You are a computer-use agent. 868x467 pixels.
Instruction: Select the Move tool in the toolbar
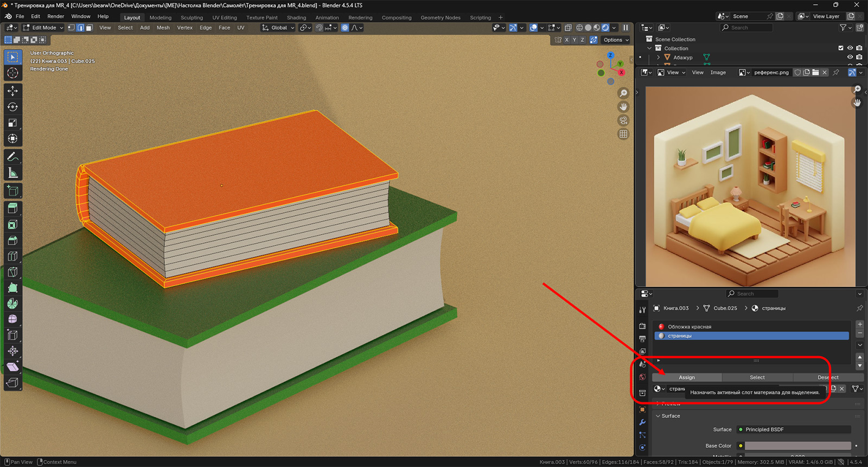12,91
